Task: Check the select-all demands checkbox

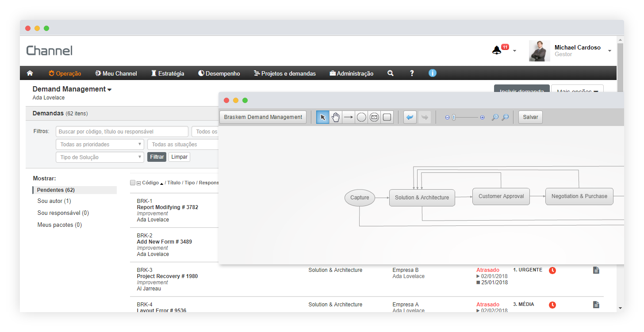Action: [x=133, y=183]
